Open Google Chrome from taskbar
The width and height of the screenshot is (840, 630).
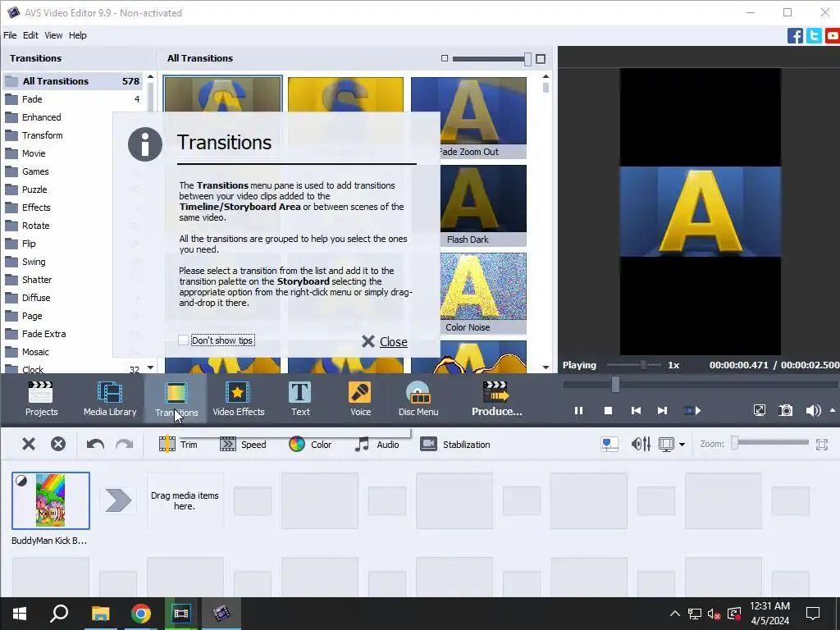[x=141, y=614]
